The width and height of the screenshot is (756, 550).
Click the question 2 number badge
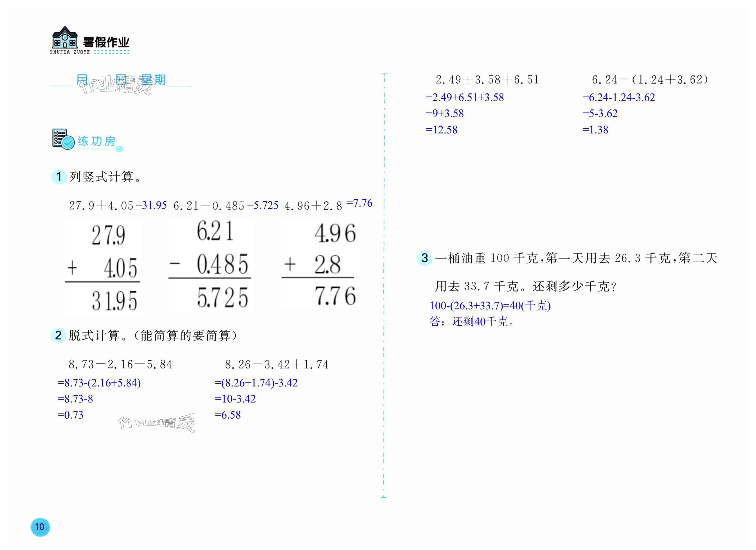click(58, 335)
